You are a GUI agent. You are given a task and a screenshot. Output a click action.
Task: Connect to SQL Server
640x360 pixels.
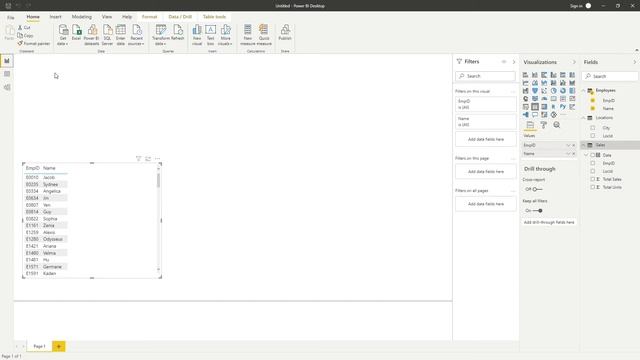click(x=107, y=35)
